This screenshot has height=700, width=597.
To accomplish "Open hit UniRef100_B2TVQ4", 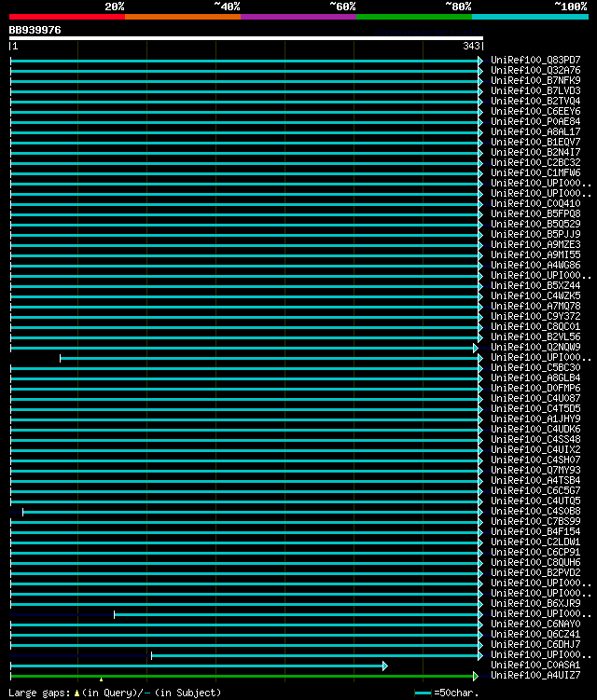I will pos(535,101).
